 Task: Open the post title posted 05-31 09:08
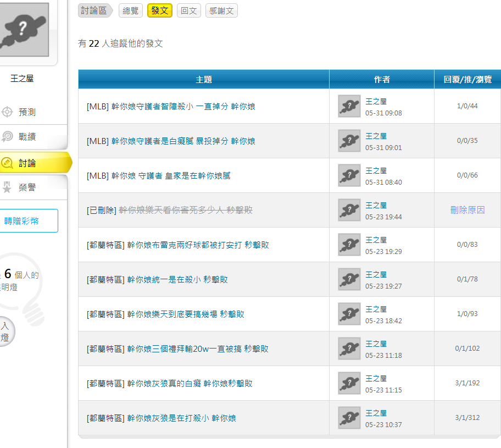pos(183,106)
